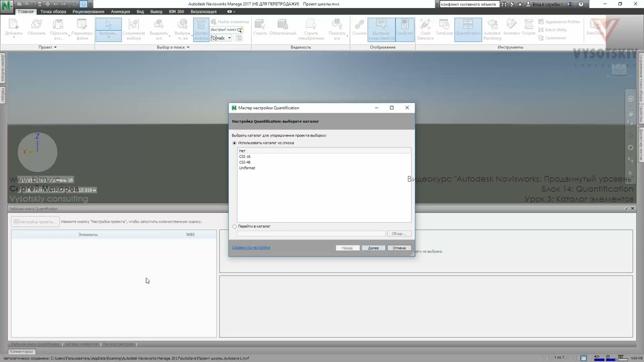This screenshot has height=362, width=644.
Task: Open the Compare (Сравнение) tool
Action: point(552,38)
